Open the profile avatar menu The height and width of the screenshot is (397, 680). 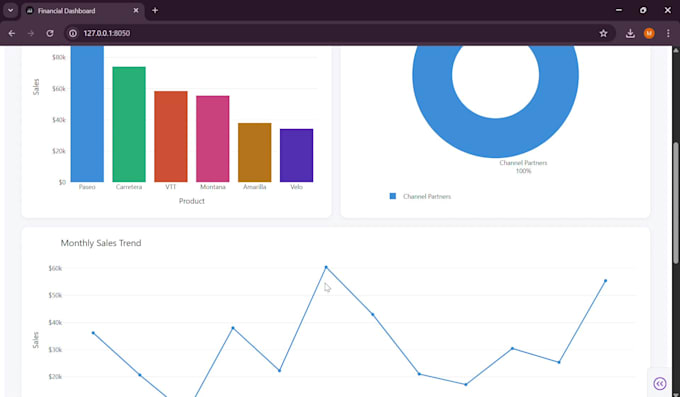pos(649,33)
